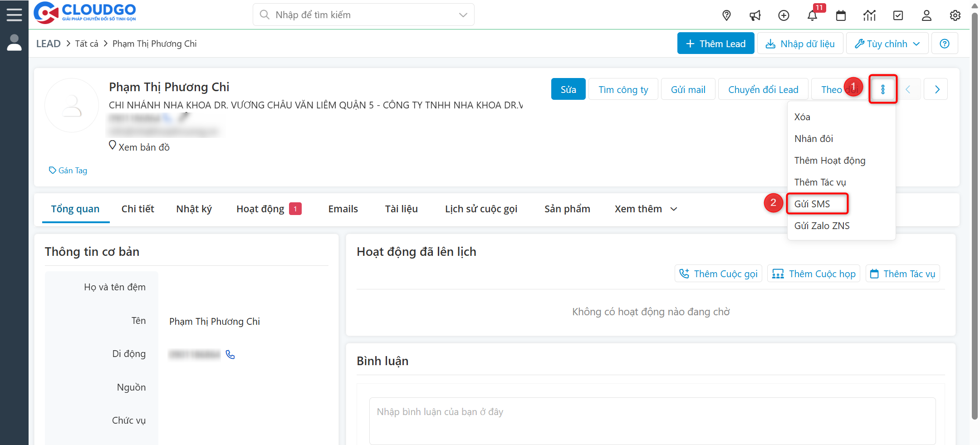Viewport: 980px width, 445px height.
Task: Click the help question mark icon
Action: tap(945, 44)
